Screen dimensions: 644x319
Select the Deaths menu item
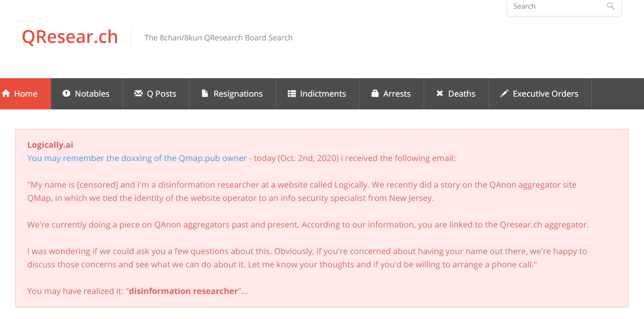tap(462, 94)
